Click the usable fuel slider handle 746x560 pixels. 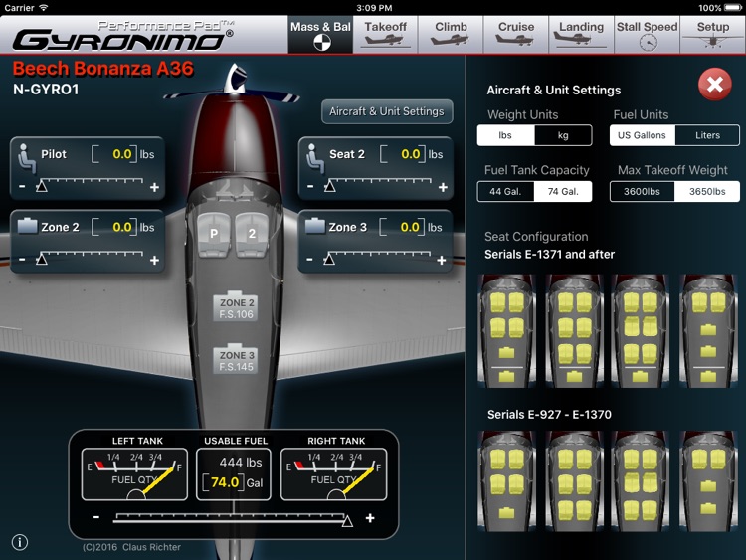(x=348, y=521)
